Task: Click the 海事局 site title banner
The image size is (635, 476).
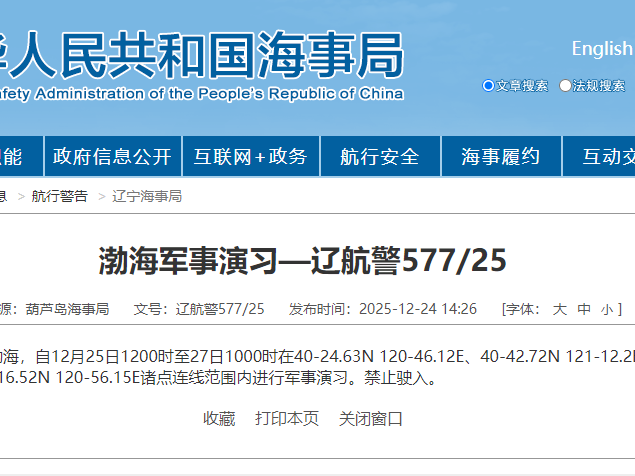Action: (200, 57)
